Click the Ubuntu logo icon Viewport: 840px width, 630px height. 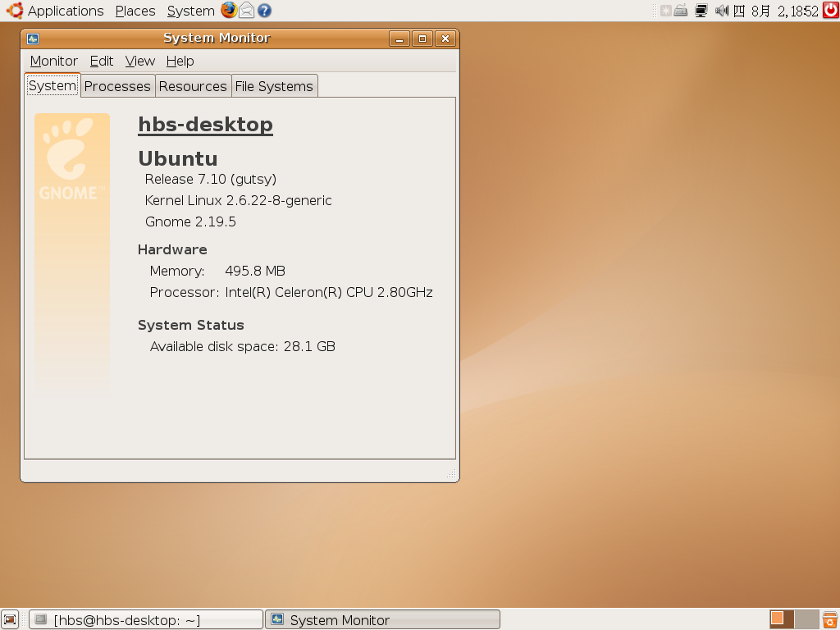15,10
